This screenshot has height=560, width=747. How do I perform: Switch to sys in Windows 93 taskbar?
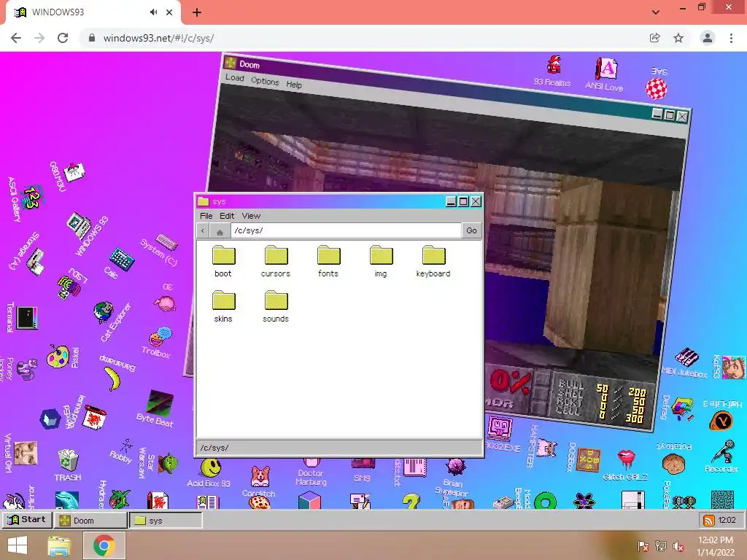[x=166, y=521]
